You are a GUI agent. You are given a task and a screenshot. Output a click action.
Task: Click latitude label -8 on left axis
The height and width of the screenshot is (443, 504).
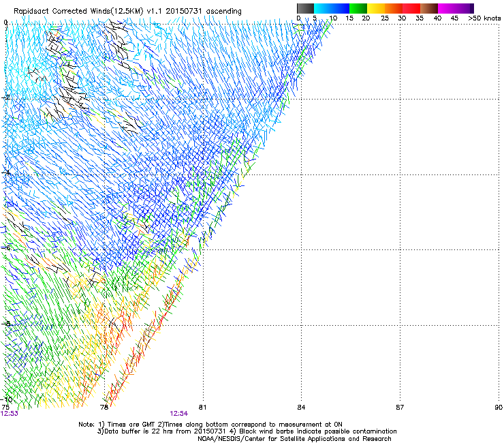coord(5,323)
